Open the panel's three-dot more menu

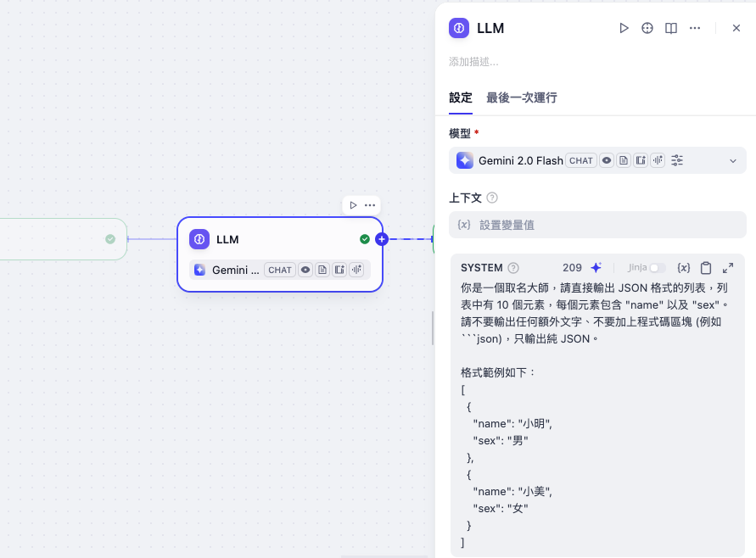(x=695, y=28)
